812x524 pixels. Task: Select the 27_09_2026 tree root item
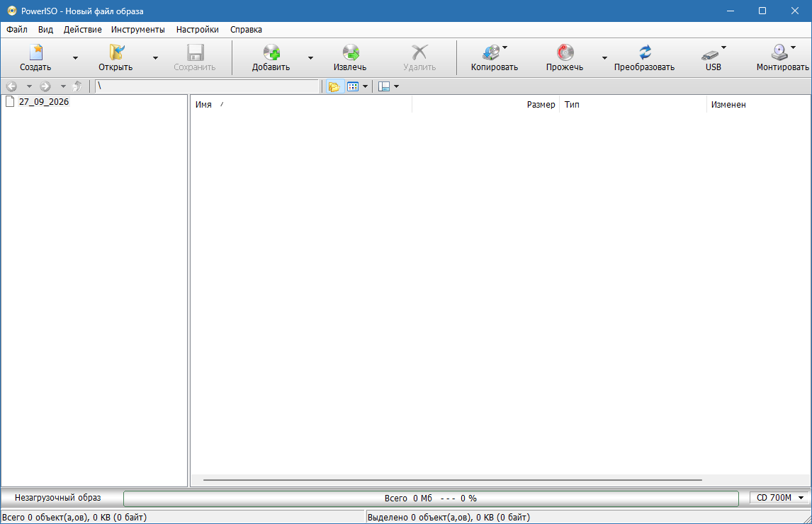pyautogui.click(x=44, y=101)
